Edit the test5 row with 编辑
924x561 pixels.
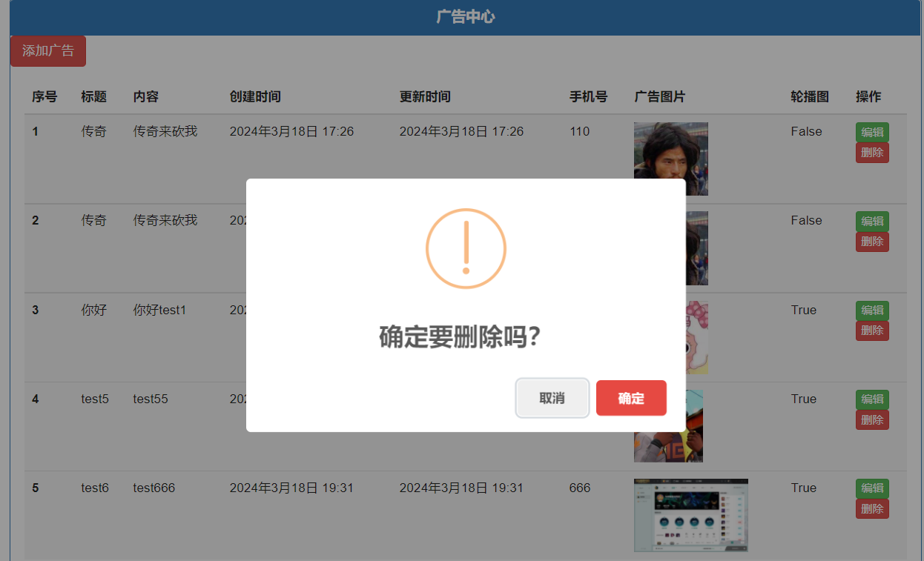[872, 399]
